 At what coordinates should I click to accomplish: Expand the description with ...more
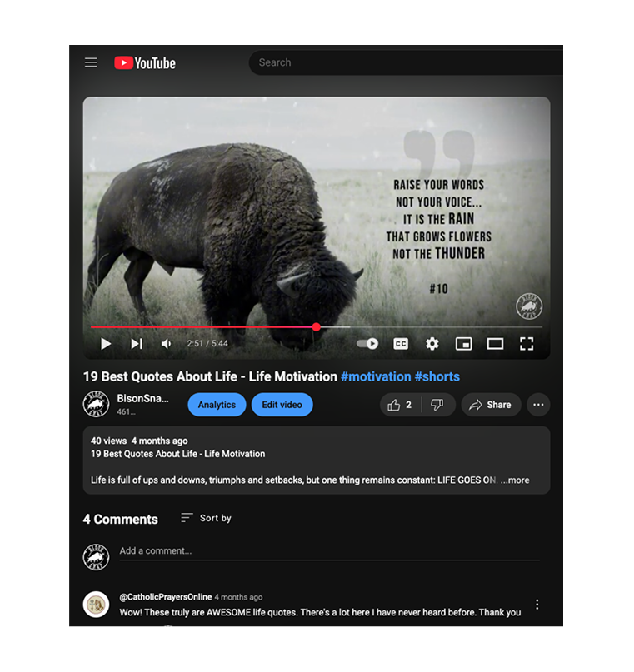coord(515,480)
